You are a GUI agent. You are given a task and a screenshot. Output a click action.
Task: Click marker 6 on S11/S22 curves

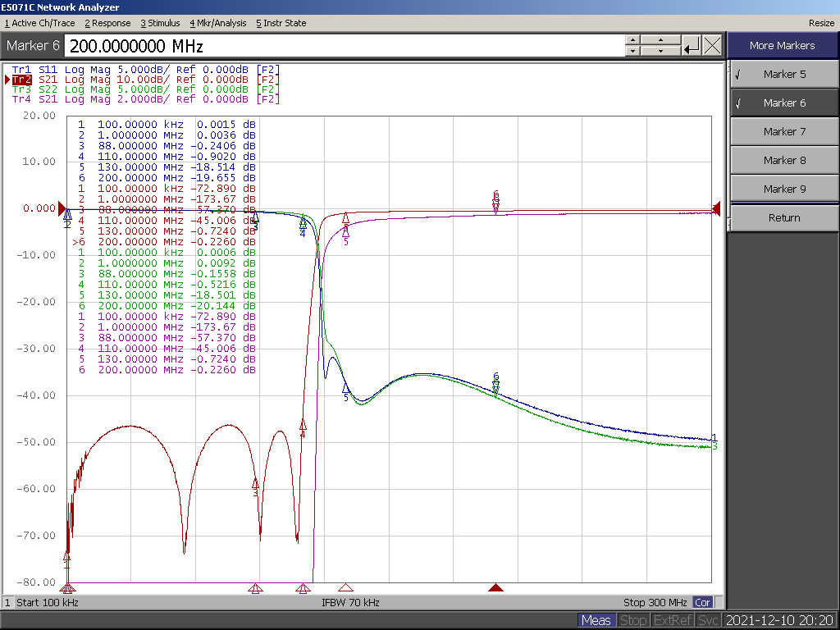point(496,384)
